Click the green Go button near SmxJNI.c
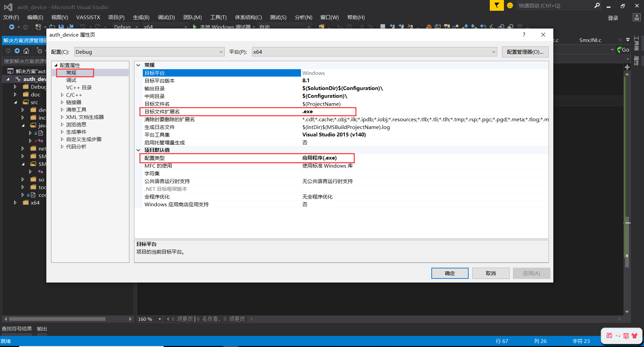This screenshot has height=347, width=644. point(623,49)
